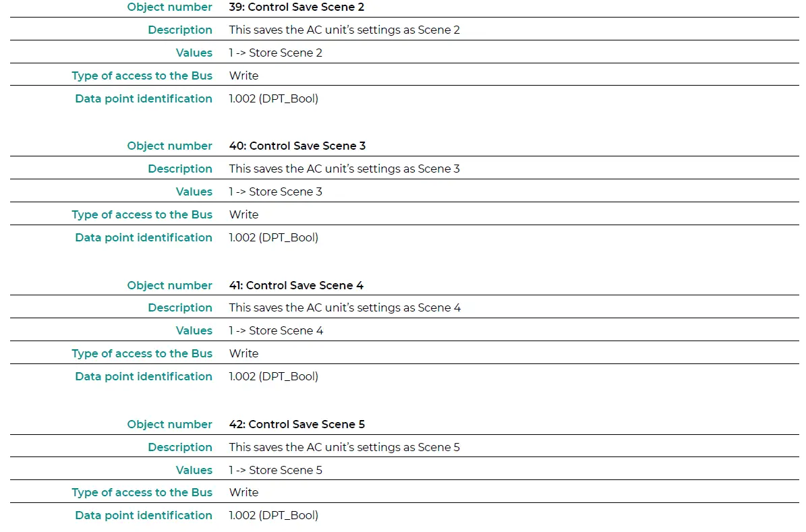Click the value '1 -> Store Scene 5'
The height and width of the screenshot is (532, 806).
coord(275,470)
